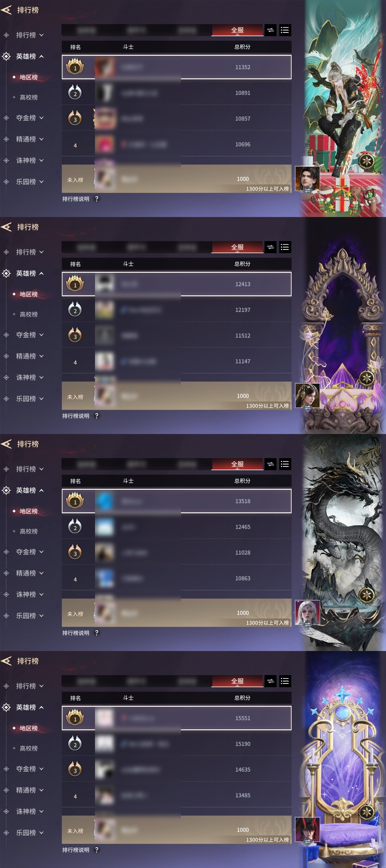
Task: Click question mark help icon below 15551 leaderboard
Action: tap(96, 850)
